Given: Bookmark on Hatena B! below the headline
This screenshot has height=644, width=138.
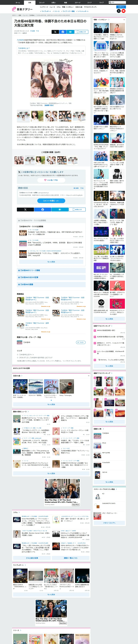Looking at the screenshot, I should tap(70, 32).
